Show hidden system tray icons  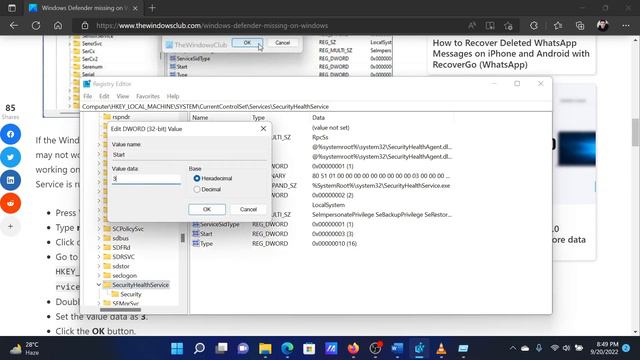pos(513,348)
